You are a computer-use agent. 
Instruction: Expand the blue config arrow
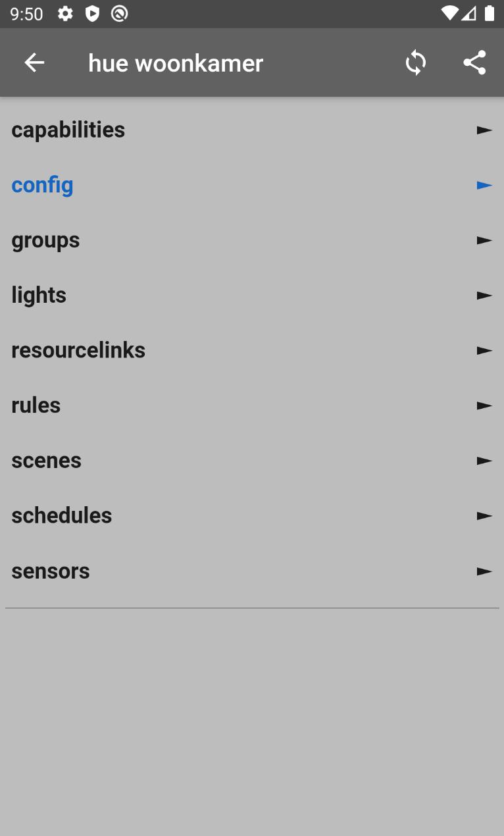pos(484,186)
